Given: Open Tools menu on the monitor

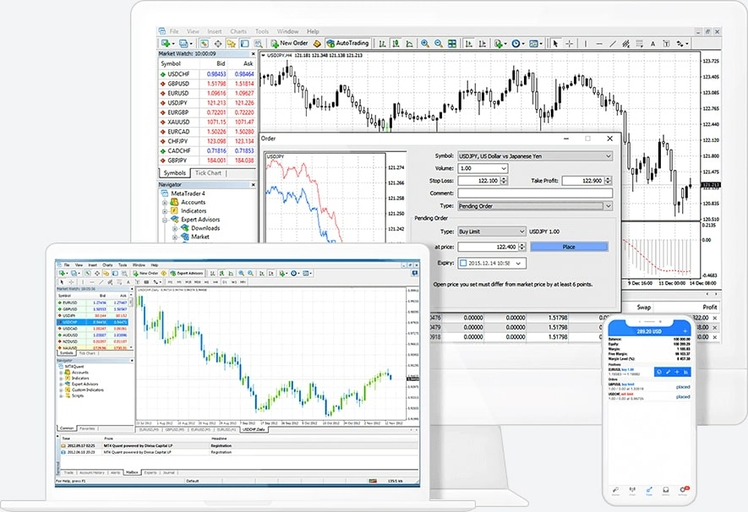Looking at the screenshot, I should [262, 31].
